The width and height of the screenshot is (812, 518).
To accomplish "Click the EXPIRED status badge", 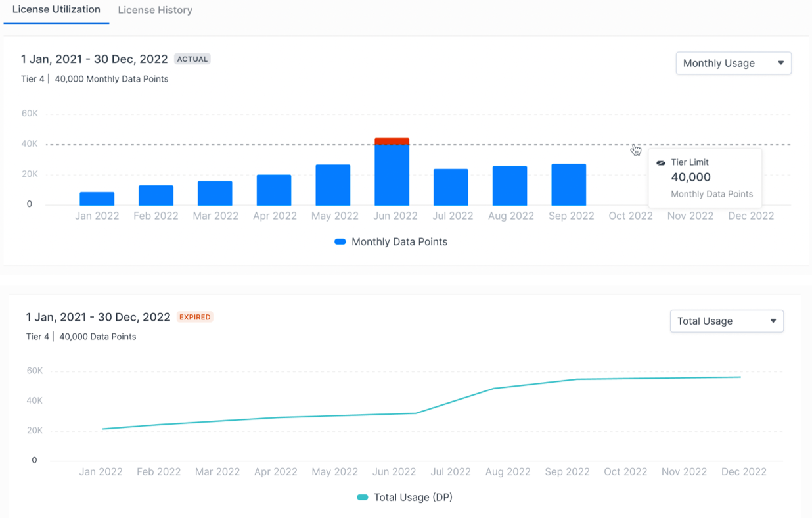I will point(195,317).
